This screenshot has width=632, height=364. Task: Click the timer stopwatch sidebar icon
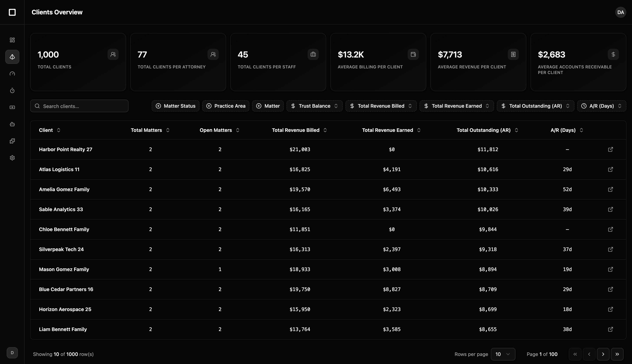click(x=12, y=90)
